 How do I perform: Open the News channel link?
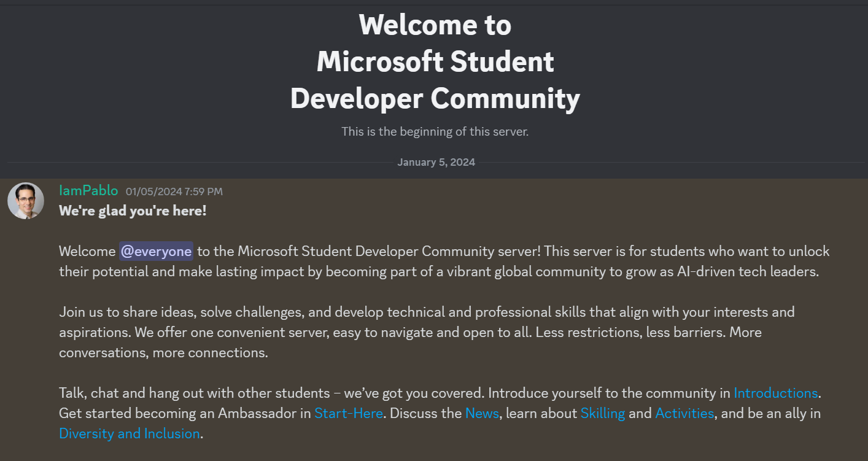[x=482, y=413]
